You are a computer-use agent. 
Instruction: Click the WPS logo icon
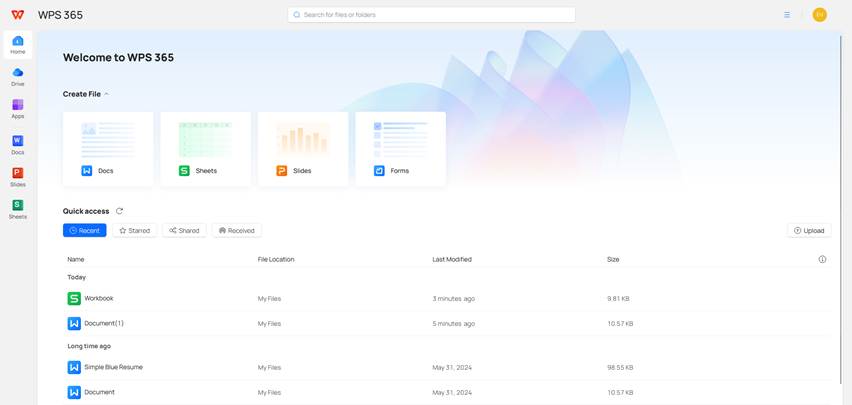(x=17, y=15)
